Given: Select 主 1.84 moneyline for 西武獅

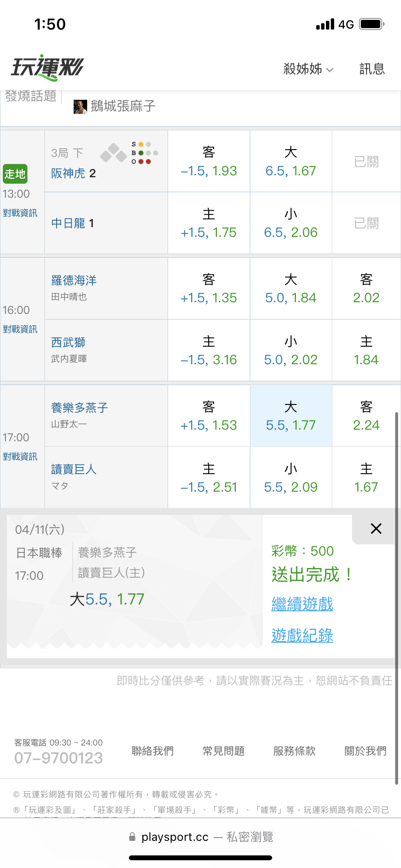Looking at the screenshot, I should [x=366, y=351].
